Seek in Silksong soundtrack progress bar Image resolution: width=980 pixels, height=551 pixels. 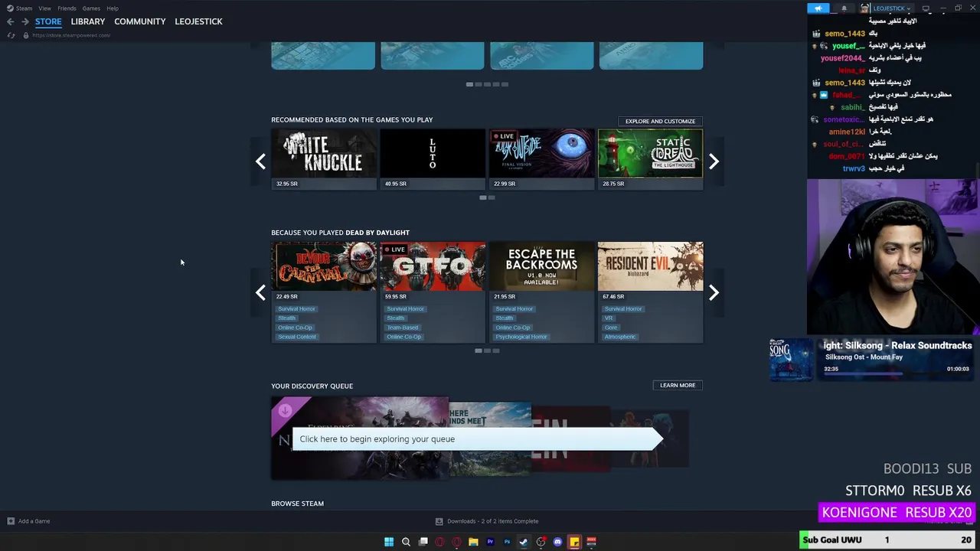[x=896, y=375]
